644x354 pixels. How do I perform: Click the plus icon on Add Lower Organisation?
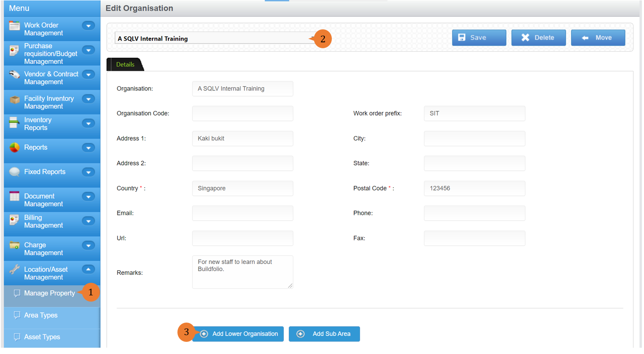[x=204, y=334]
